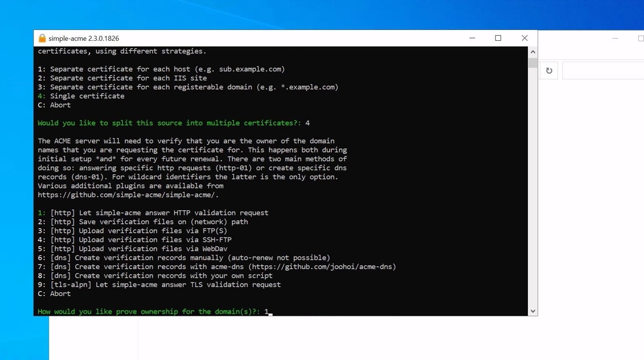Click 'Create verification records manually' line
The width and height of the screenshot is (644, 360).
click(x=184, y=258)
